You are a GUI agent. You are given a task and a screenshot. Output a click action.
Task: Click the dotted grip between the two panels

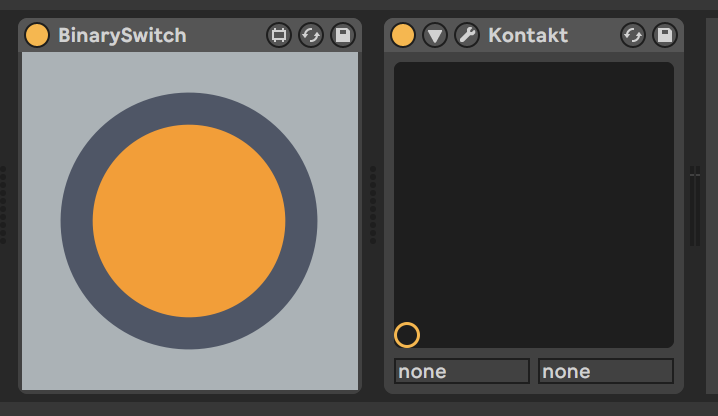[373, 205]
